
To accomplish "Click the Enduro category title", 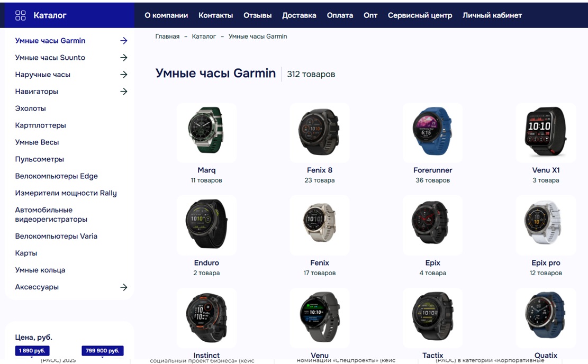I will click(206, 263).
